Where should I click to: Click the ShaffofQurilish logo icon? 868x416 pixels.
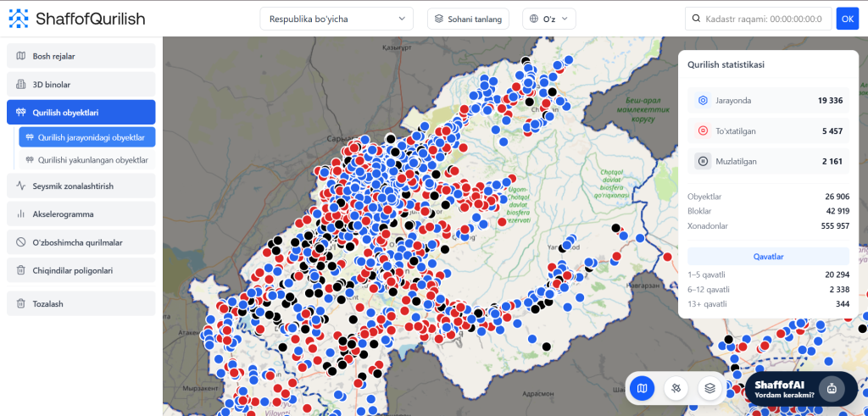tap(19, 19)
